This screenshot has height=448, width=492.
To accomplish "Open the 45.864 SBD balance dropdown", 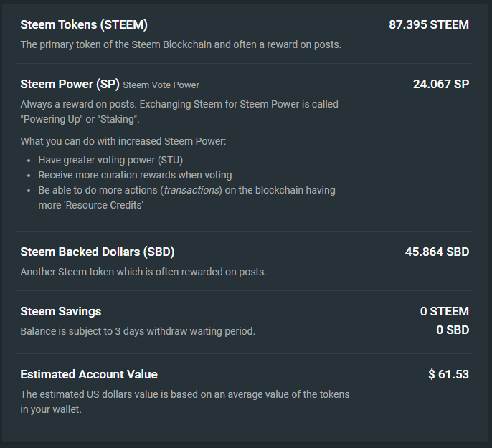I will [437, 252].
